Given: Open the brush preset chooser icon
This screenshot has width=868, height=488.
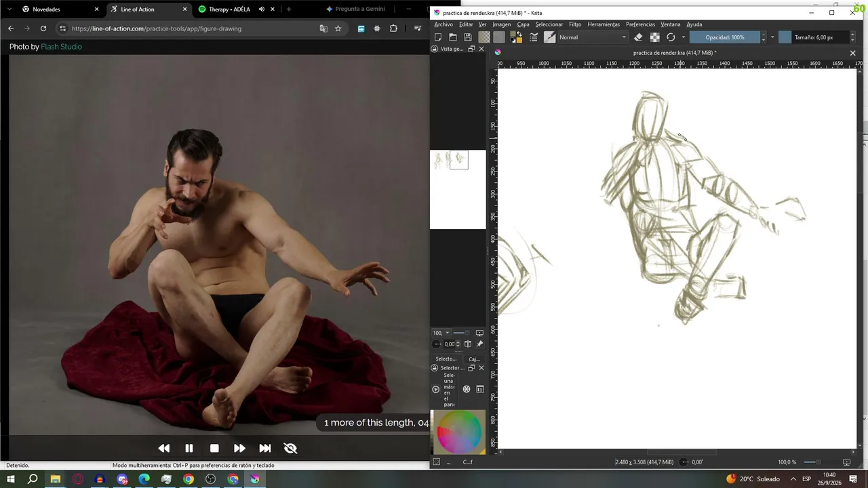Looking at the screenshot, I should [549, 37].
